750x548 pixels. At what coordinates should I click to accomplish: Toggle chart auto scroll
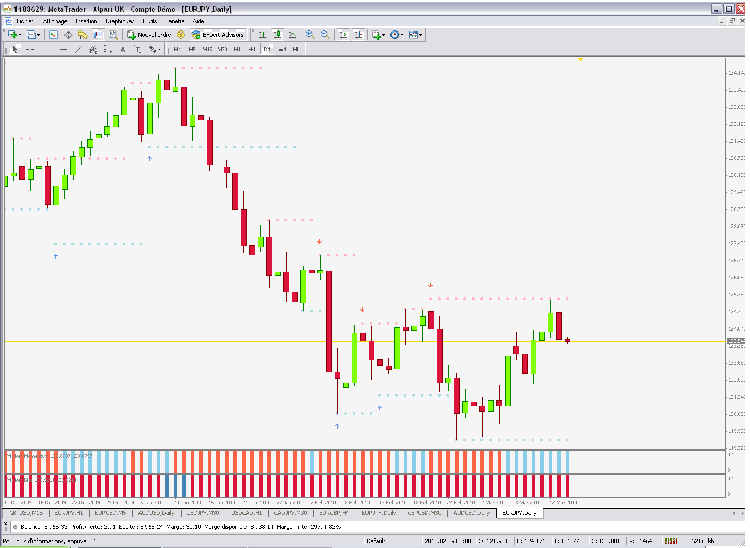pos(343,34)
